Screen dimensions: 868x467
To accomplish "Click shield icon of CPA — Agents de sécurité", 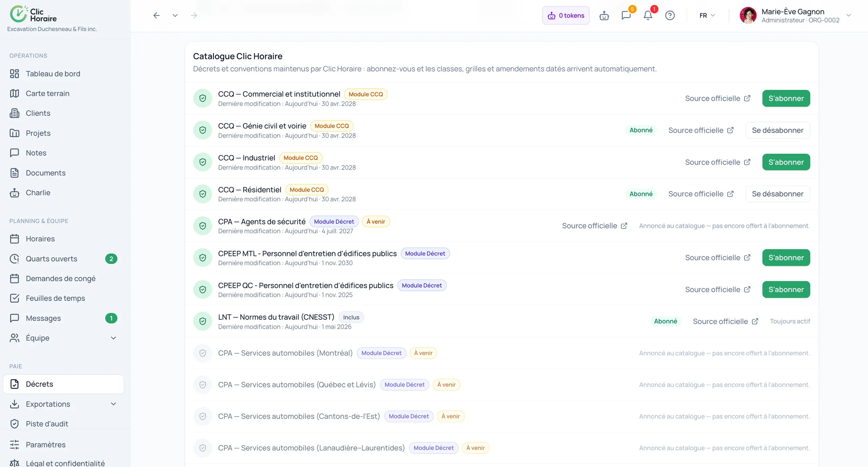I will (x=203, y=226).
